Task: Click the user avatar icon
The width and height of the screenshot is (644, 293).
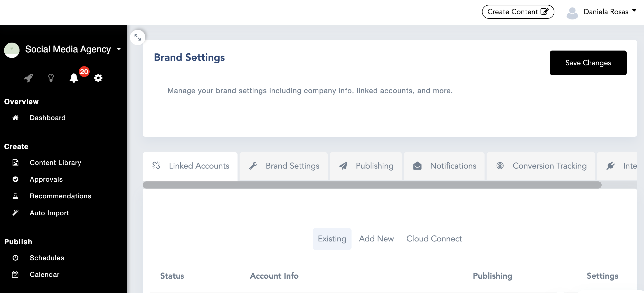Action: [x=572, y=13]
